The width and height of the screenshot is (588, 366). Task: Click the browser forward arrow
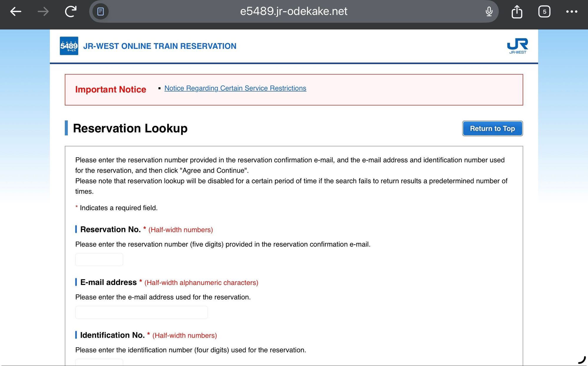(43, 11)
